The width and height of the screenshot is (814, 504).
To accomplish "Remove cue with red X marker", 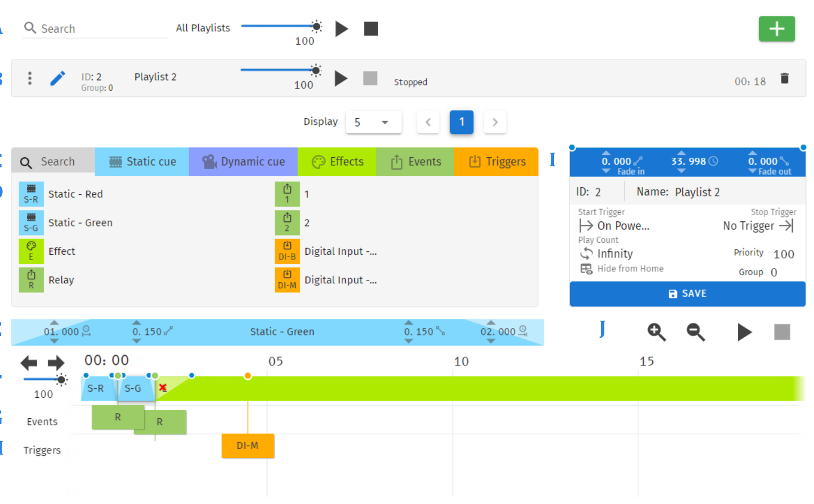I will (x=163, y=388).
